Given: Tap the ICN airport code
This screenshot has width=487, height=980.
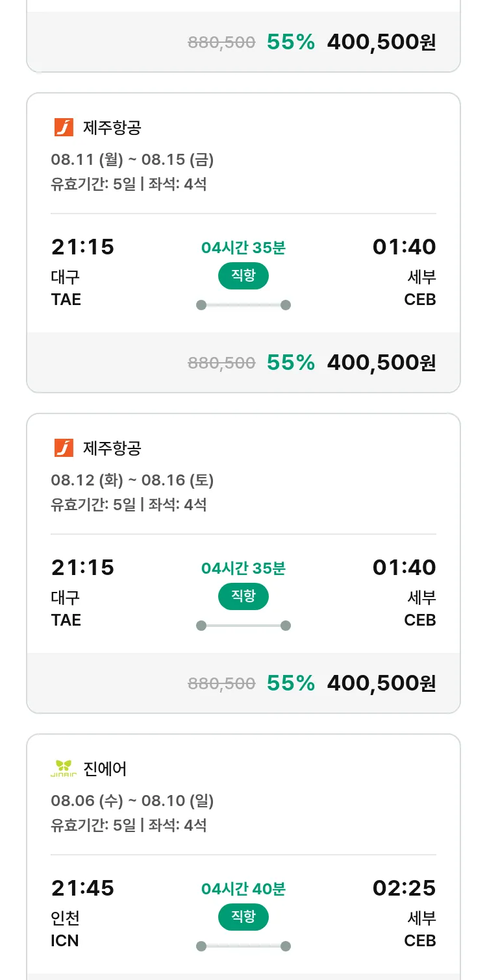Looking at the screenshot, I should (x=65, y=940).
